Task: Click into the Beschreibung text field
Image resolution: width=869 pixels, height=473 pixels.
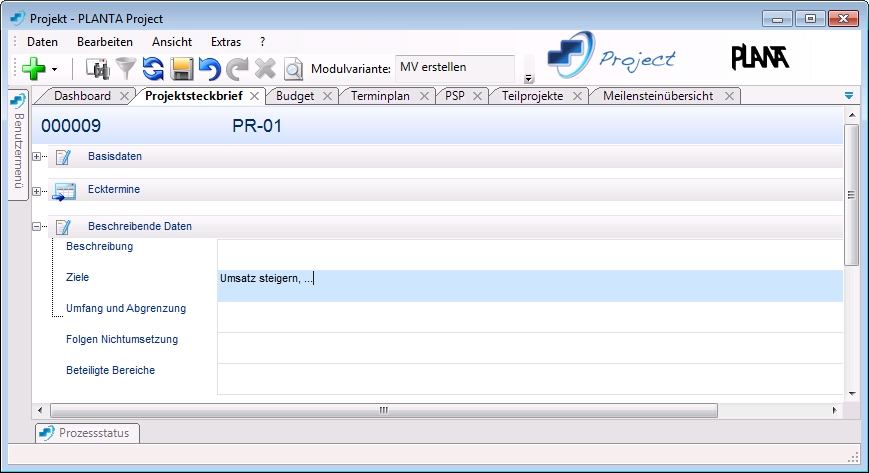Action: (x=530, y=255)
